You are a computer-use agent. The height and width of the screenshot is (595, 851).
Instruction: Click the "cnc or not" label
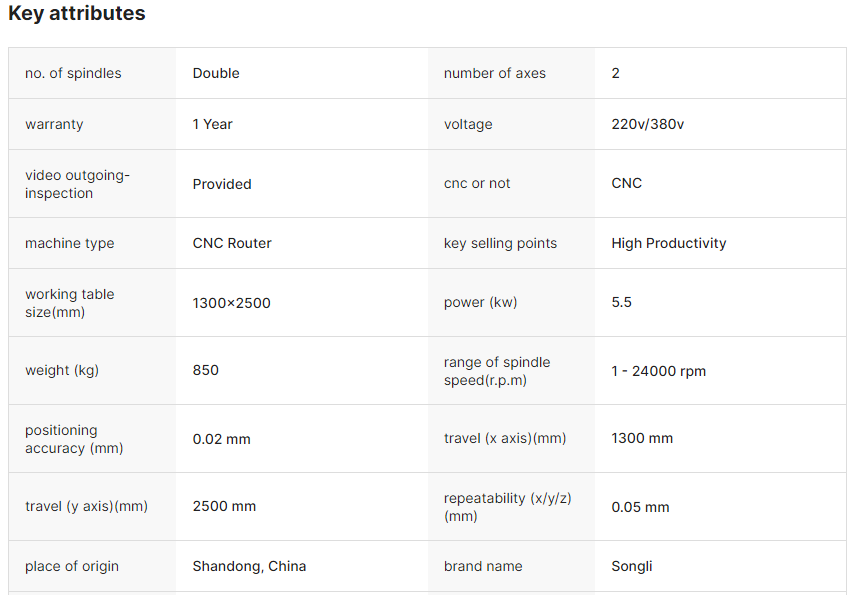pos(477,183)
